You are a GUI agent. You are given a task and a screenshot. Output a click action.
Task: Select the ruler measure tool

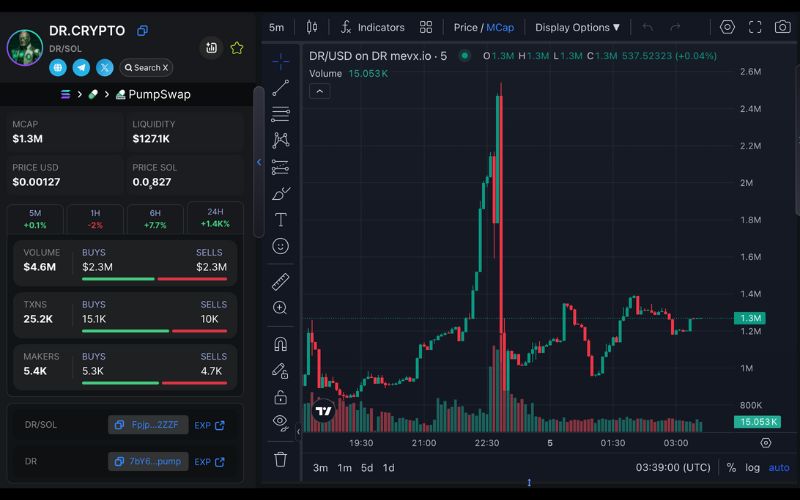click(281, 282)
